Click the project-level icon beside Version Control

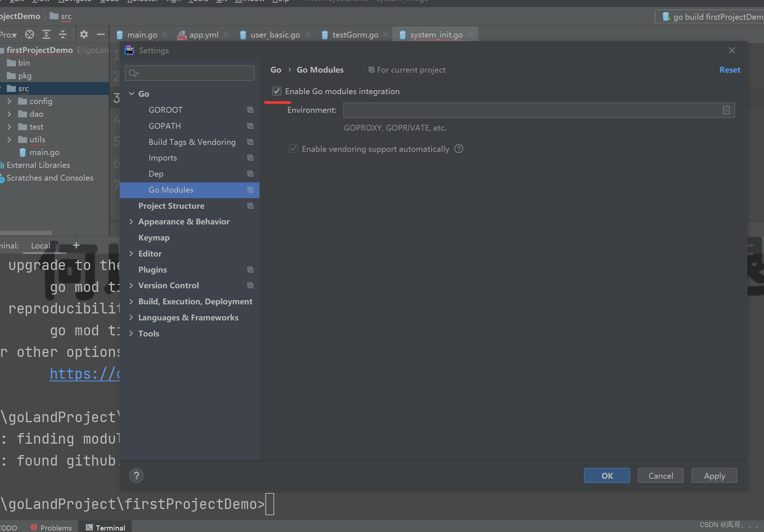(x=250, y=285)
